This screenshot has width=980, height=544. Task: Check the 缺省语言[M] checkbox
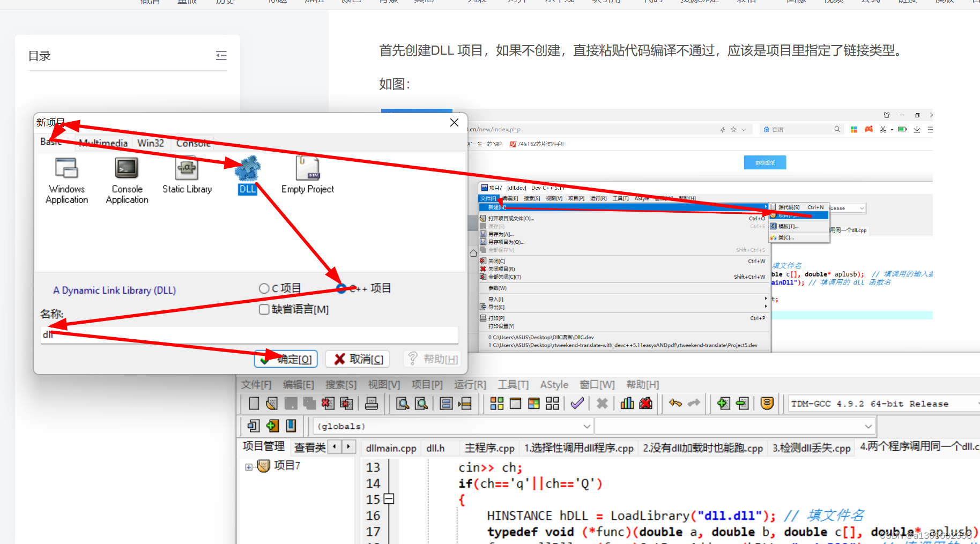click(x=264, y=309)
